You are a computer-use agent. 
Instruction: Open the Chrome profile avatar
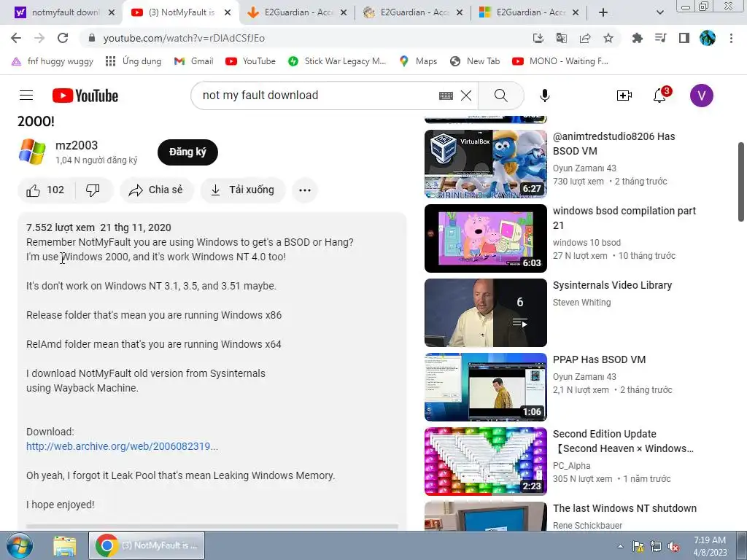click(x=708, y=38)
